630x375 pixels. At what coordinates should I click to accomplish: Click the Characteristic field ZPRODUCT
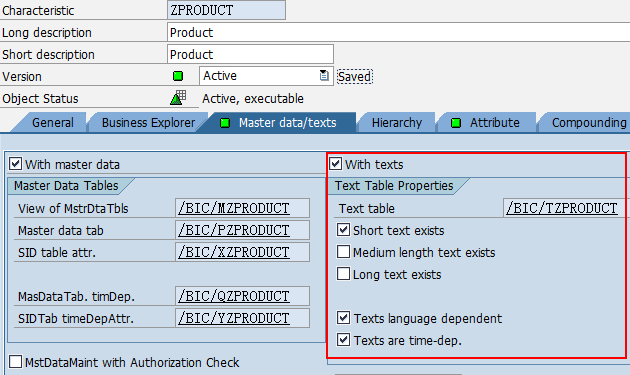tap(227, 10)
